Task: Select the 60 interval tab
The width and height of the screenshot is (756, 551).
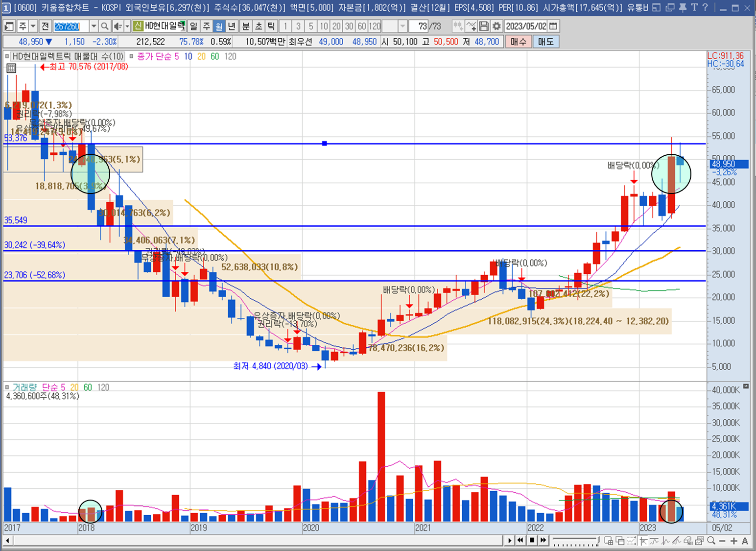Action: coord(362,26)
